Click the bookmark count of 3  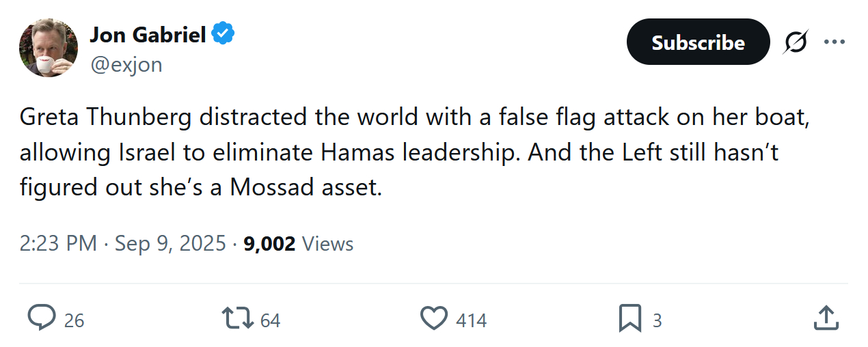click(x=657, y=320)
